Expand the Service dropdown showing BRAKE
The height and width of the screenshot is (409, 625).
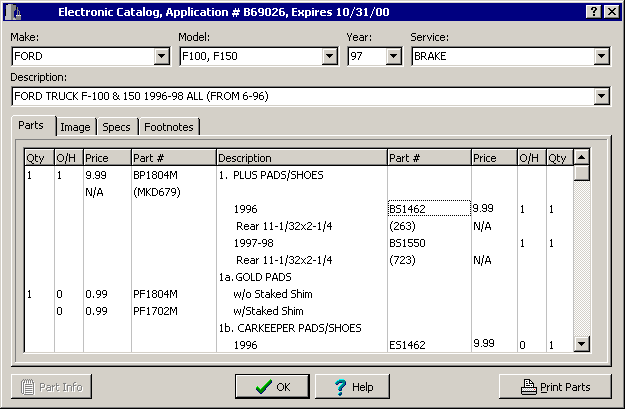point(601,57)
